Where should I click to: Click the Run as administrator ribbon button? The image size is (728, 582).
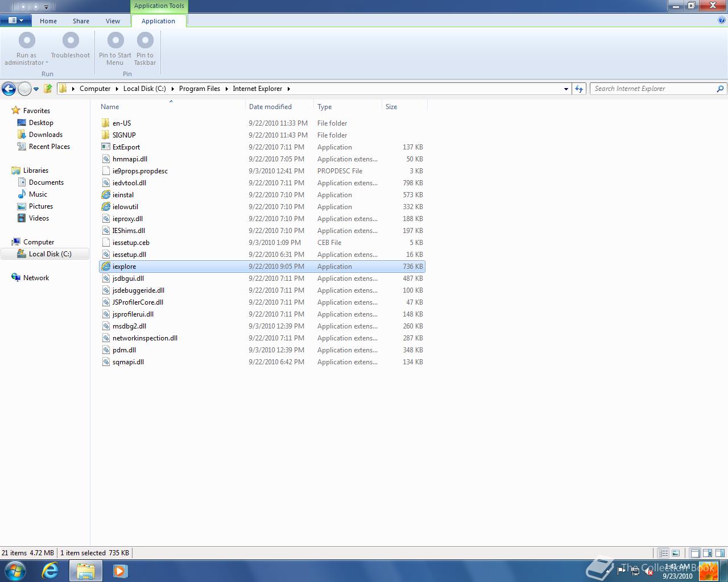pos(26,48)
